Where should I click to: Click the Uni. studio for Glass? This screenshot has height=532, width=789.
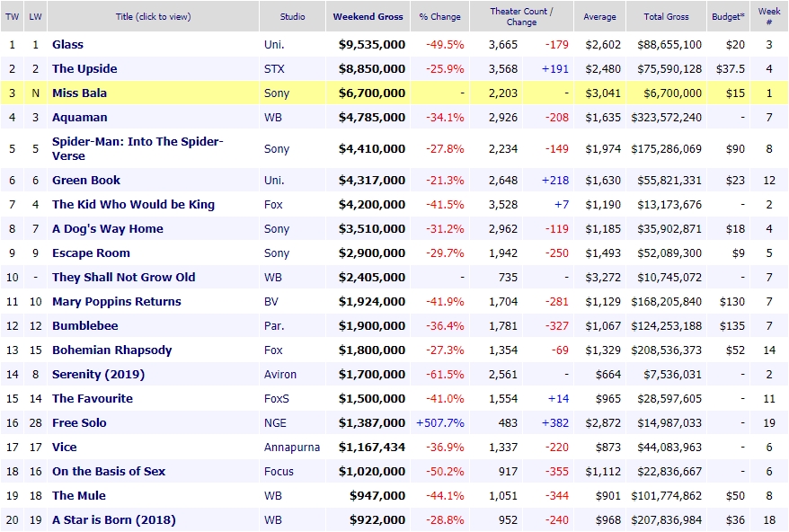point(274,44)
